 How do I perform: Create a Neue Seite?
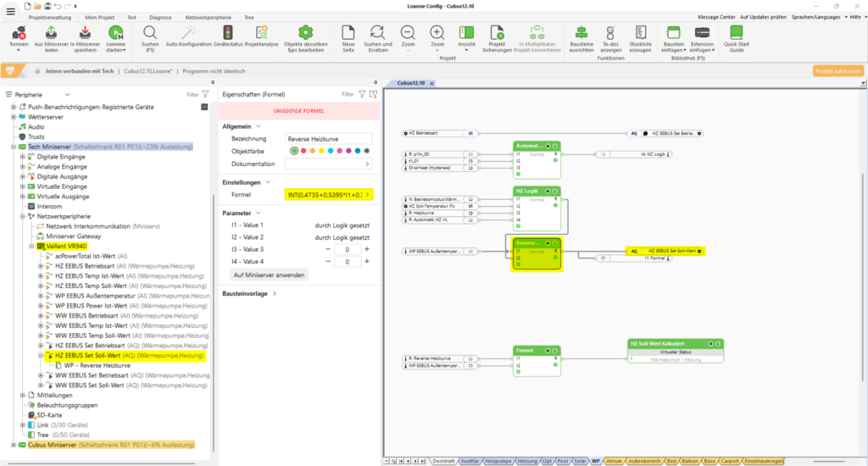click(x=347, y=32)
